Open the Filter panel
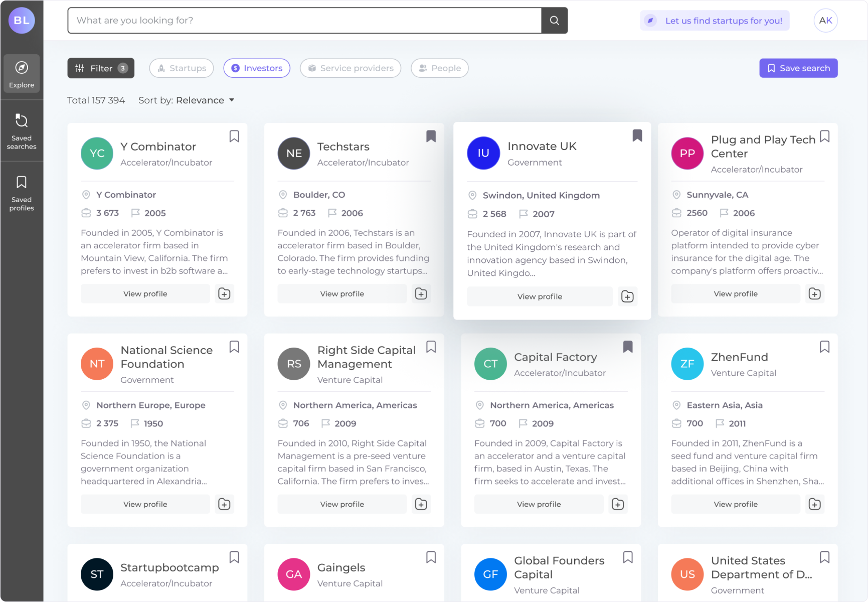Screen dimensions: 868x602 [x=101, y=68]
